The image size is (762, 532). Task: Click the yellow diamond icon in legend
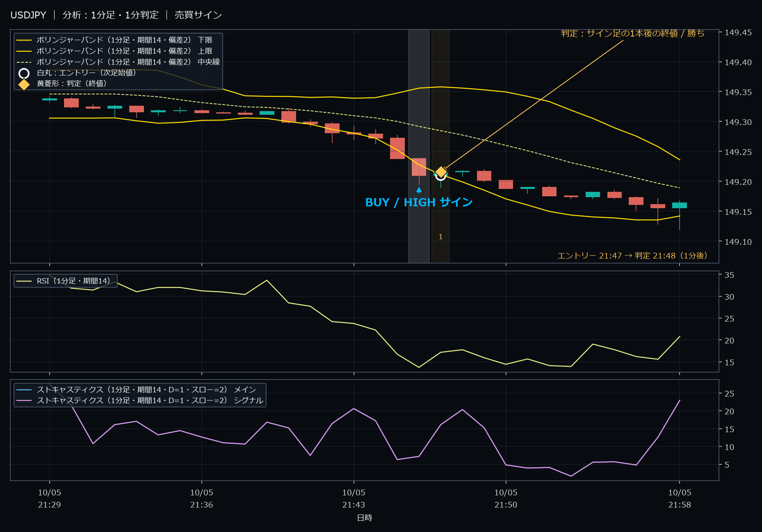tap(24, 84)
